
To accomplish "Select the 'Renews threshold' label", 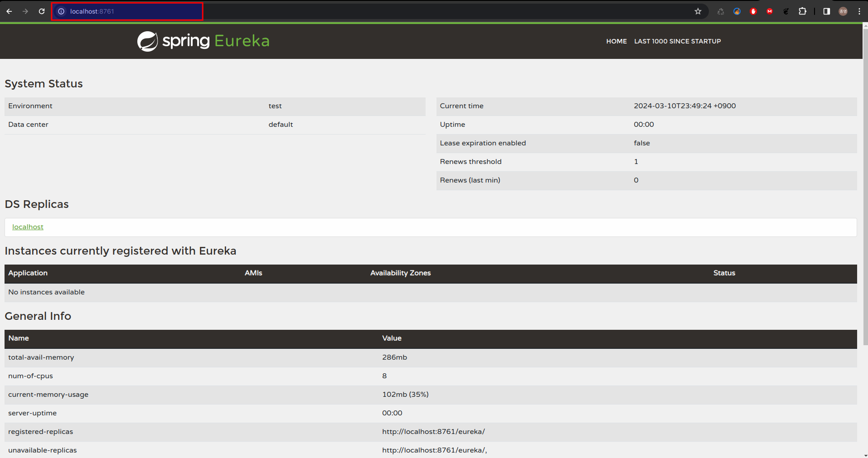I will point(470,162).
